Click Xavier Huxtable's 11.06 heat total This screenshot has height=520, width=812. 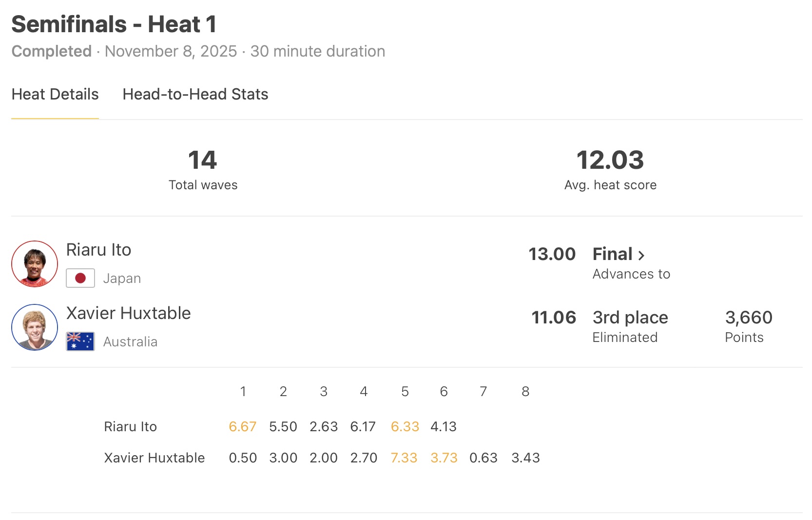tap(553, 318)
